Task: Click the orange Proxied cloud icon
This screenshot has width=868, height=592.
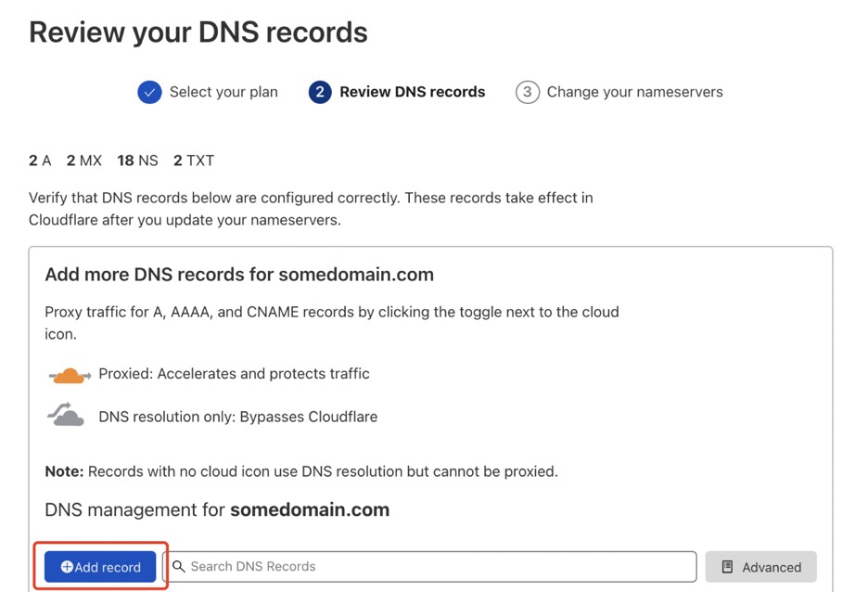Action: click(x=69, y=375)
